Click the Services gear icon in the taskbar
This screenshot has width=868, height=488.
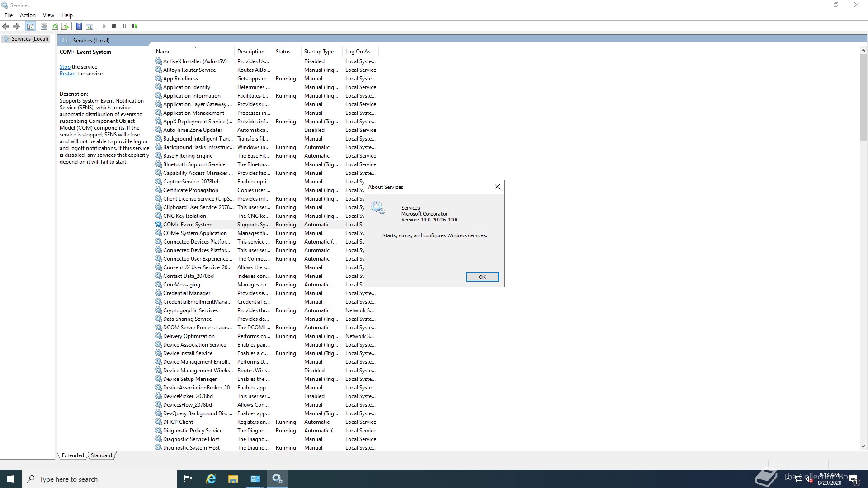pyautogui.click(x=277, y=479)
